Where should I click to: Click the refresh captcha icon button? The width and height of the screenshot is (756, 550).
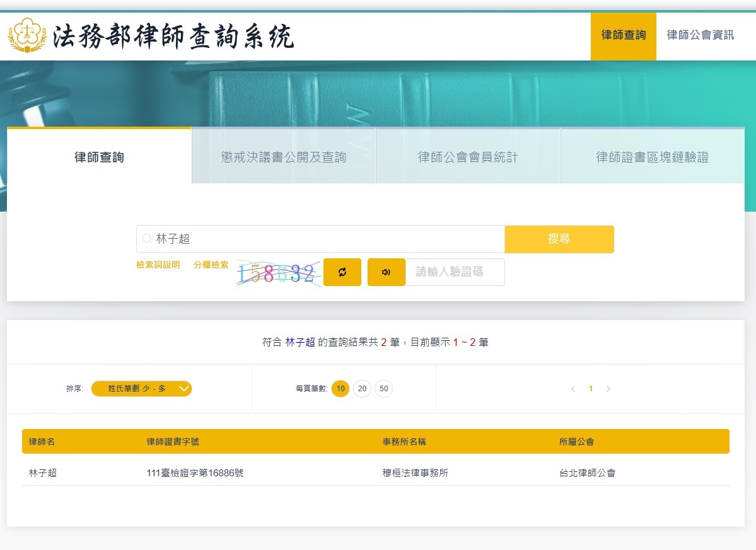342,272
